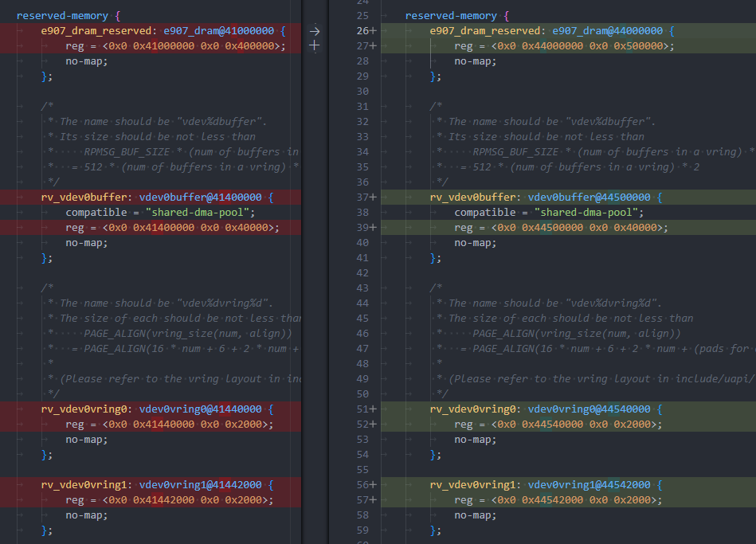This screenshot has height=544, width=756.
Task: Click added reg line with 0x44542000
Action: coord(558,500)
